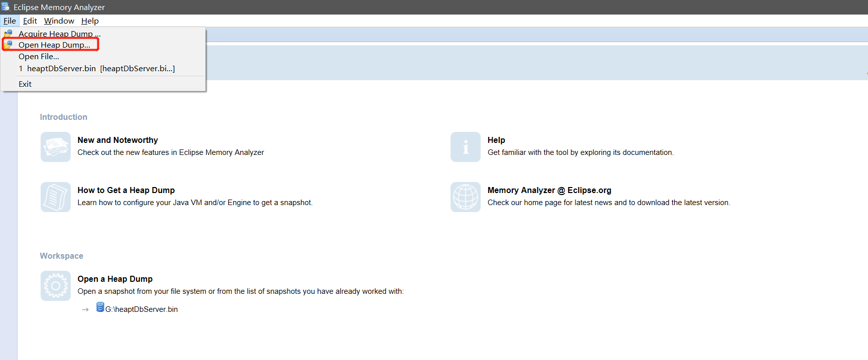Click the heaptDbServer.bin database icon
Image resolution: width=868 pixels, height=360 pixels.
coord(100,307)
